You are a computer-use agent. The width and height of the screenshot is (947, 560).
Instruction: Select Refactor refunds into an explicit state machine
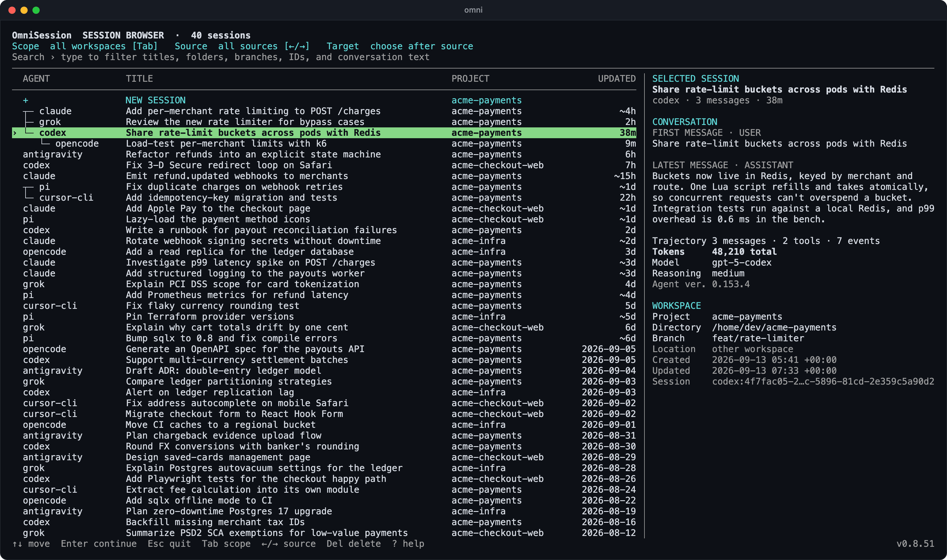tap(324, 155)
